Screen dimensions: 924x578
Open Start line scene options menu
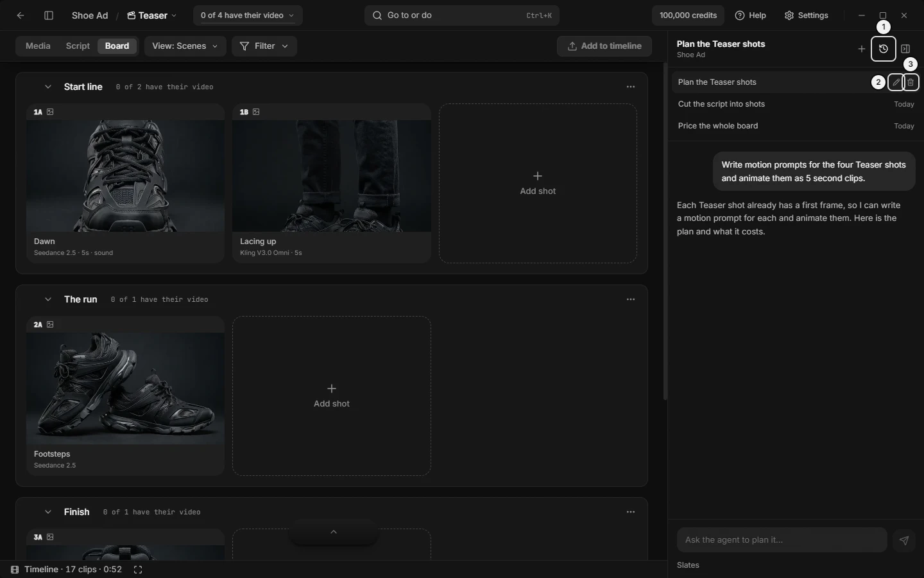[631, 87]
